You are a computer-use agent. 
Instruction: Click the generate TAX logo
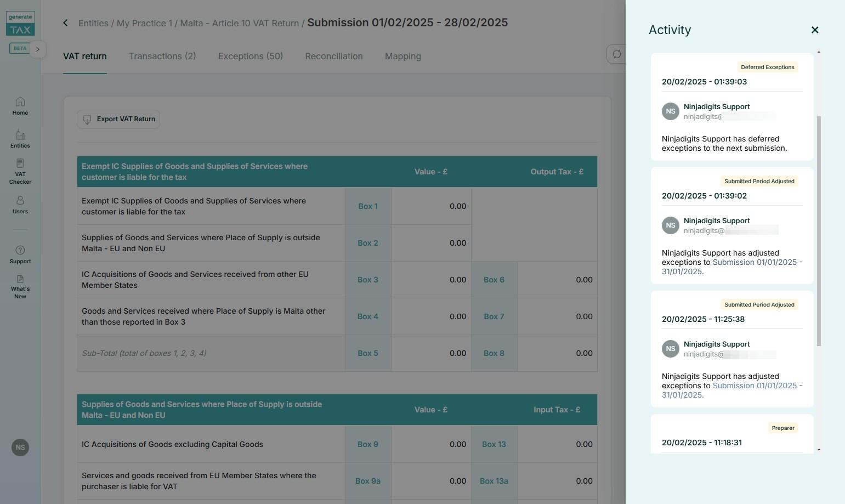(20, 24)
